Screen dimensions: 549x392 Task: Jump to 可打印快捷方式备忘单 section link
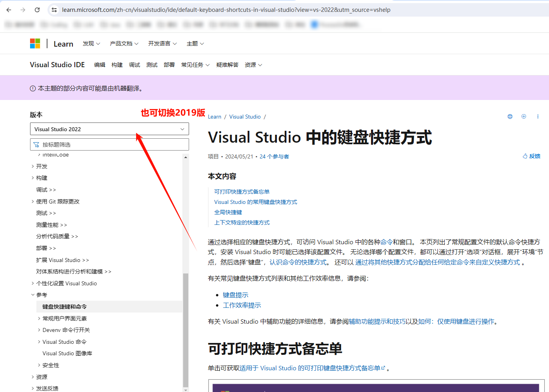242,192
